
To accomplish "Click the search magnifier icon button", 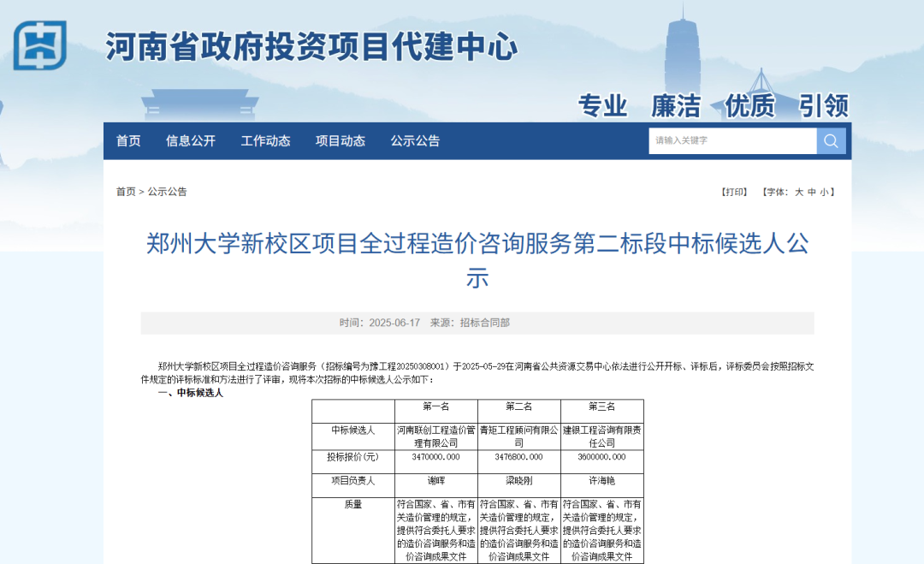I will click(831, 141).
